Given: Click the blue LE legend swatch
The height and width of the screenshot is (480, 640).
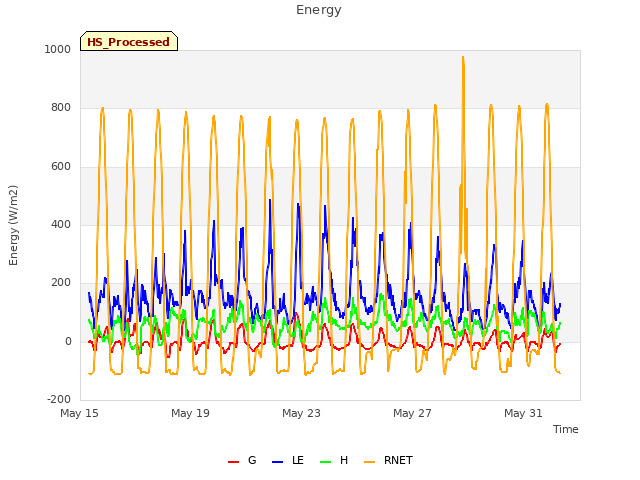Looking at the screenshot, I should tap(278, 462).
